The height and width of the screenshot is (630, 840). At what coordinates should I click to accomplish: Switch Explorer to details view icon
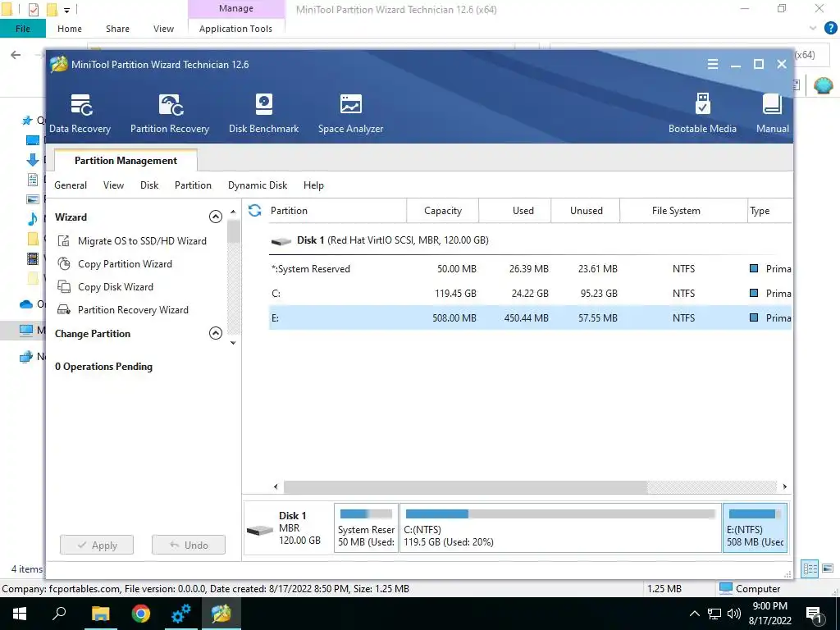click(x=810, y=569)
